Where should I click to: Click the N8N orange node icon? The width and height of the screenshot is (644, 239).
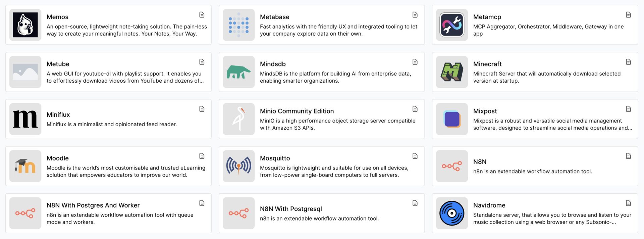(451, 165)
